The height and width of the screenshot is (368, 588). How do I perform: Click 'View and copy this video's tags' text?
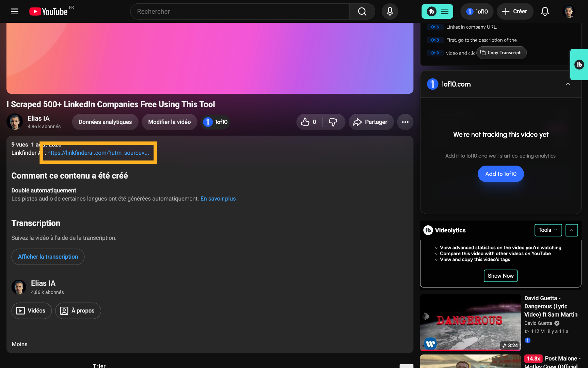pos(475,259)
